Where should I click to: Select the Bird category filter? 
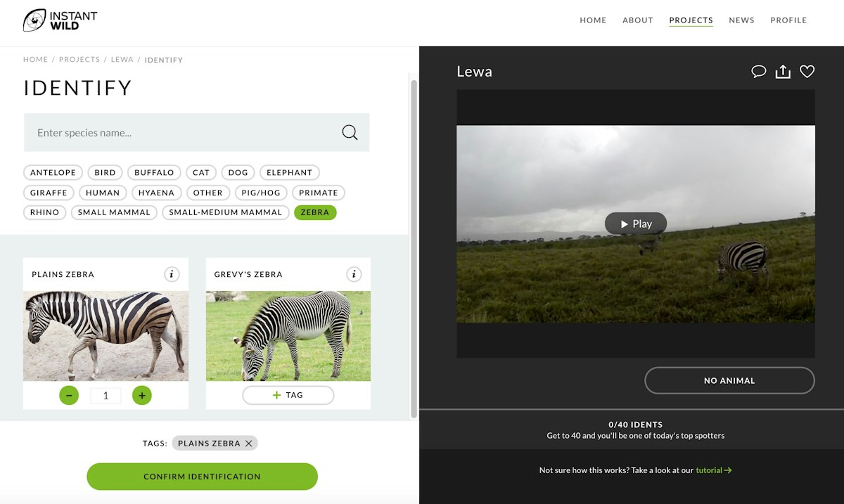coord(105,172)
